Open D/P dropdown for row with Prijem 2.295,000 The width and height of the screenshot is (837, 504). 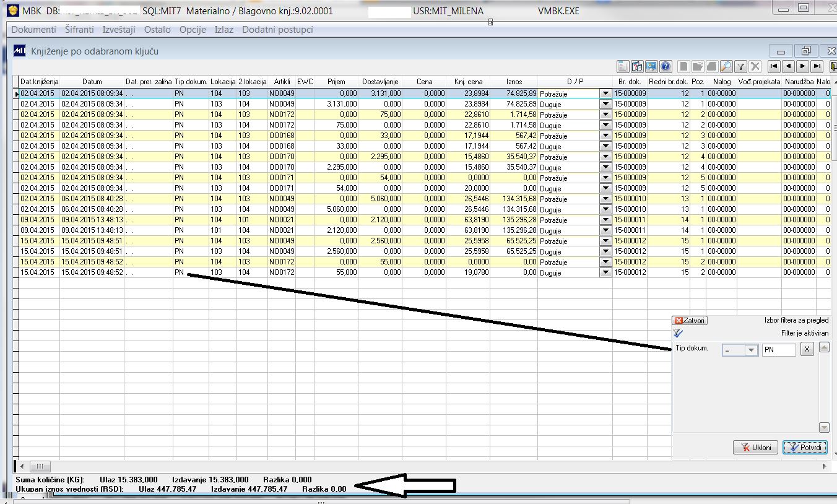606,167
